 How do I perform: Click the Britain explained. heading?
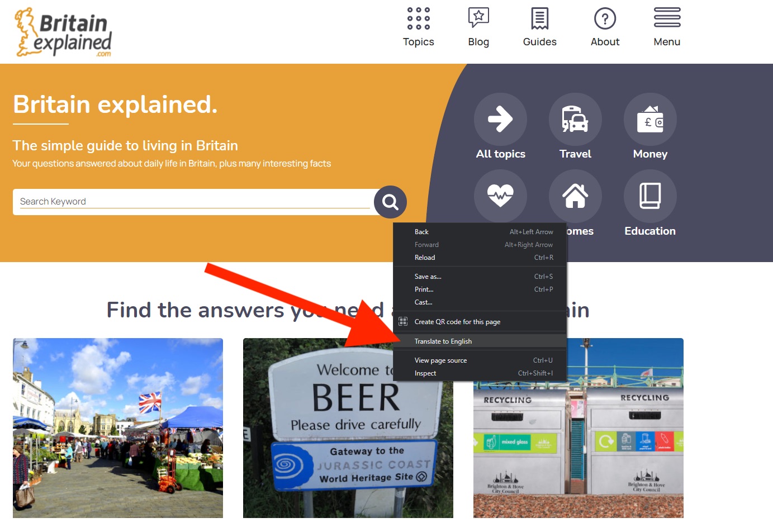(115, 104)
